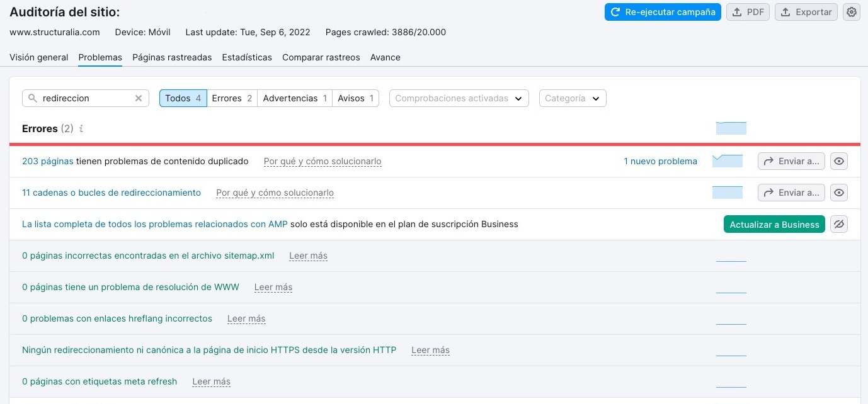Hide the redirect chains issue with its eye icon
This screenshot has height=404, width=868.
(x=838, y=193)
